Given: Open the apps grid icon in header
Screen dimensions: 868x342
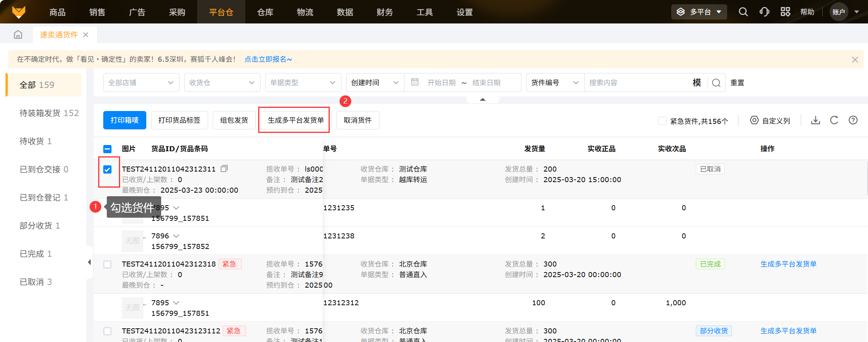Looking at the screenshot, I should pos(785,12).
